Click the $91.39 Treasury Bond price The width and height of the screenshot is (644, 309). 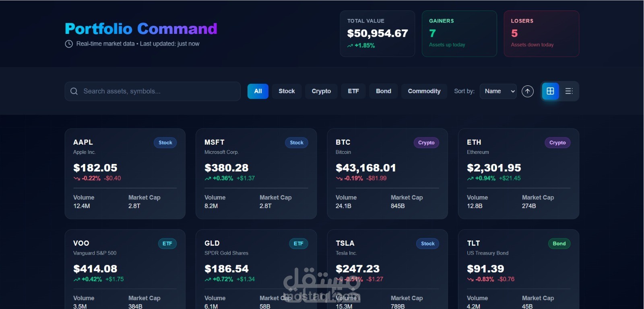485,269
